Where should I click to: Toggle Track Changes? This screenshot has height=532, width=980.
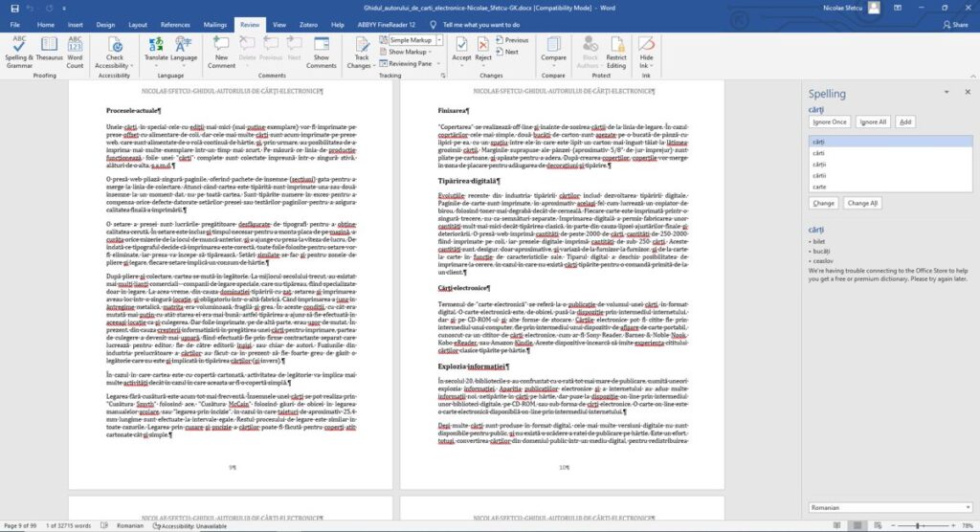click(361, 52)
